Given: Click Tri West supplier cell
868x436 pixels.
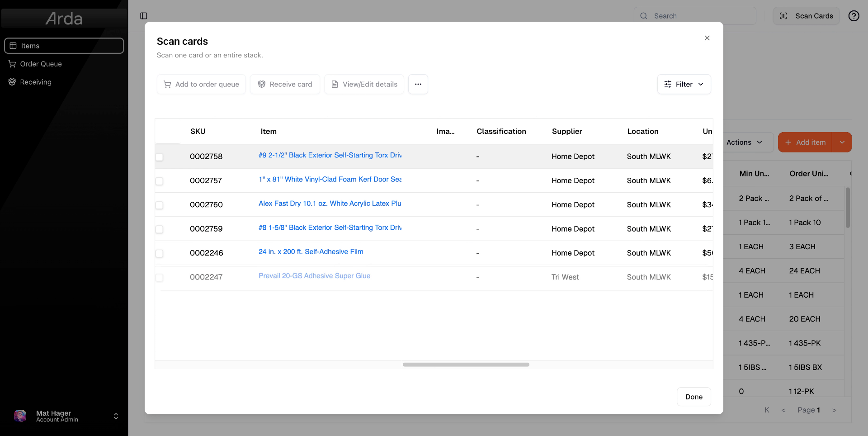Looking at the screenshot, I should 565,277.
